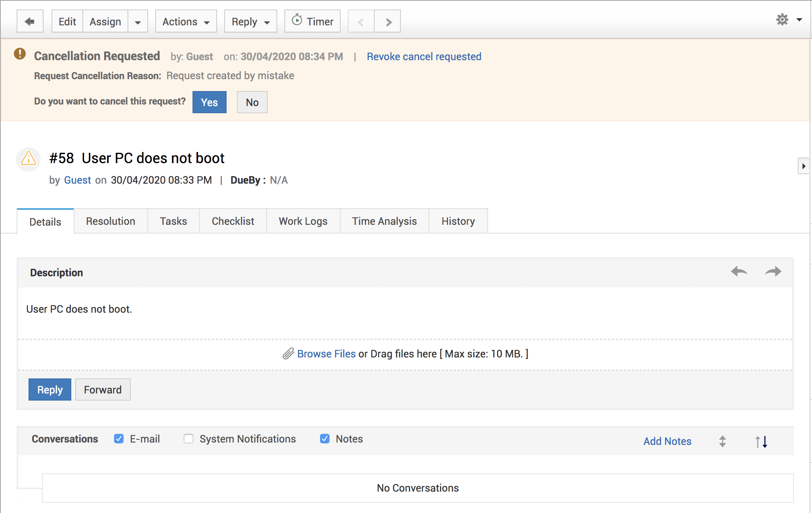This screenshot has height=513, width=812.
Task: Click the Revoke cancel requested link
Action: pos(424,57)
